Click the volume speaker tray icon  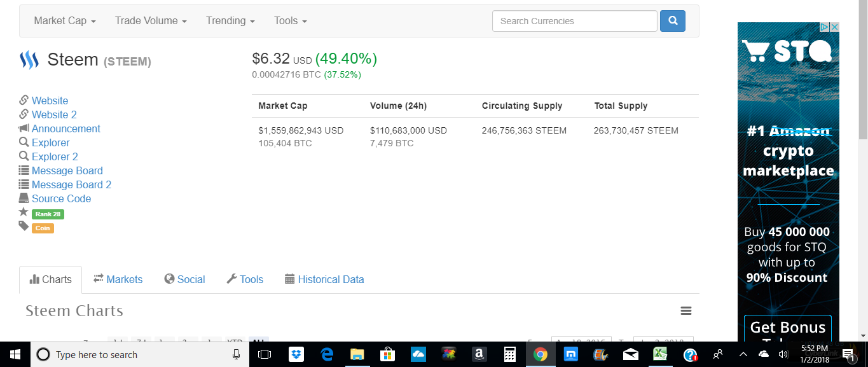[x=783, y=354]
